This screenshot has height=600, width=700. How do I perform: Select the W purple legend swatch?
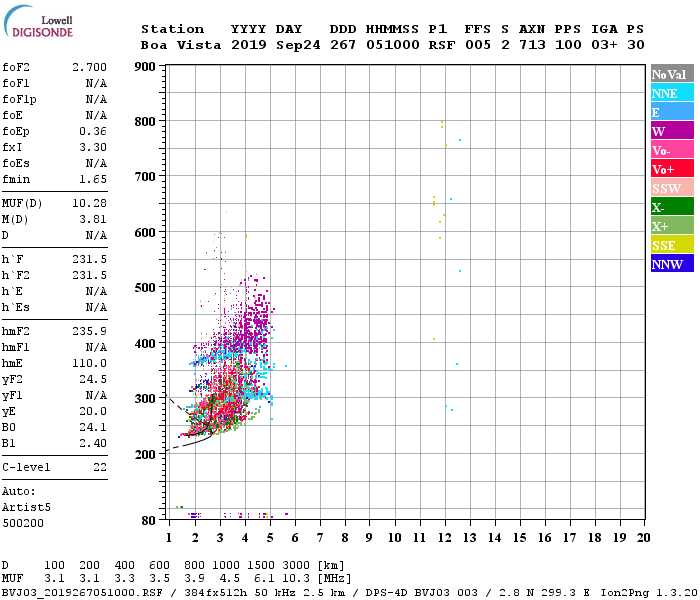pyautogui.click(x=672, y=131)
